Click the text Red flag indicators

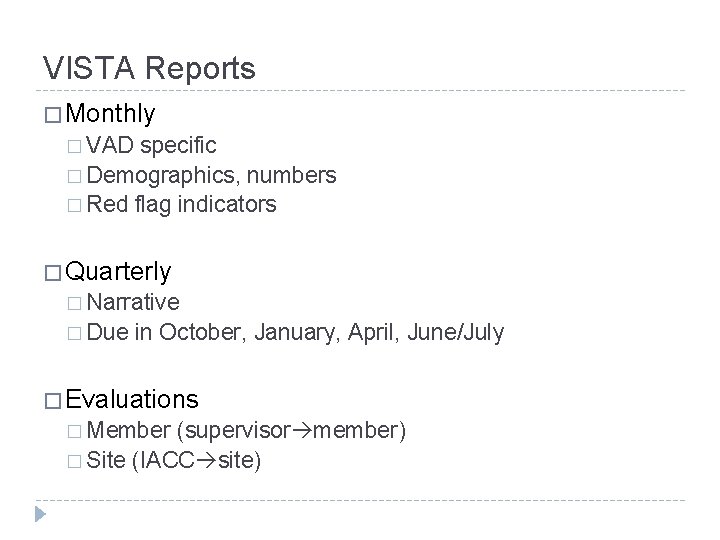click(181, 204)
